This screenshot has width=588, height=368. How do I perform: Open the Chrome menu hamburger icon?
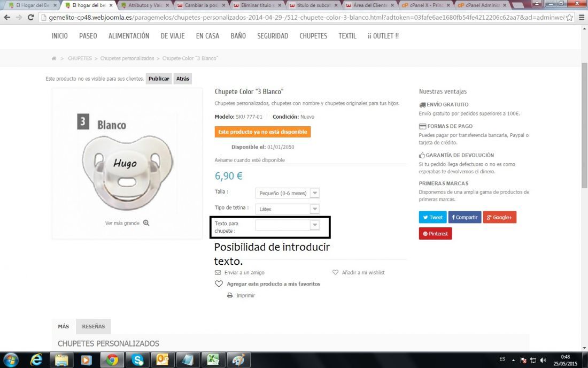[x=582, y=17]
